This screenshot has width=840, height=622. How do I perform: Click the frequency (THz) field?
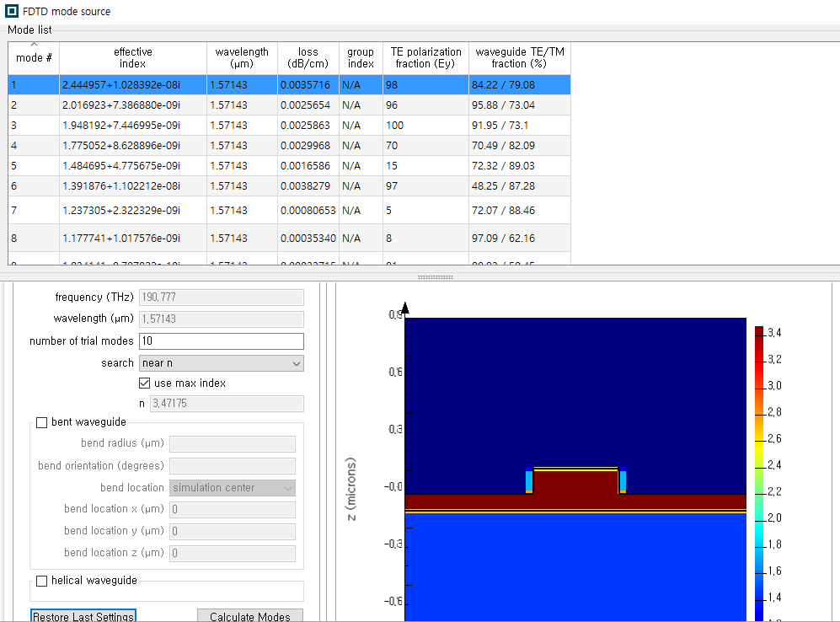pos(222,298)
